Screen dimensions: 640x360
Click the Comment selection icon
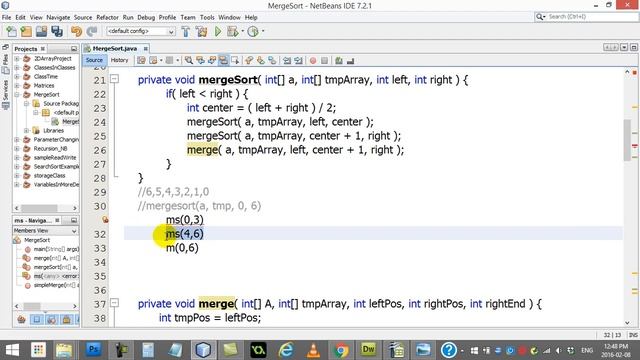[x=339, y=60]
